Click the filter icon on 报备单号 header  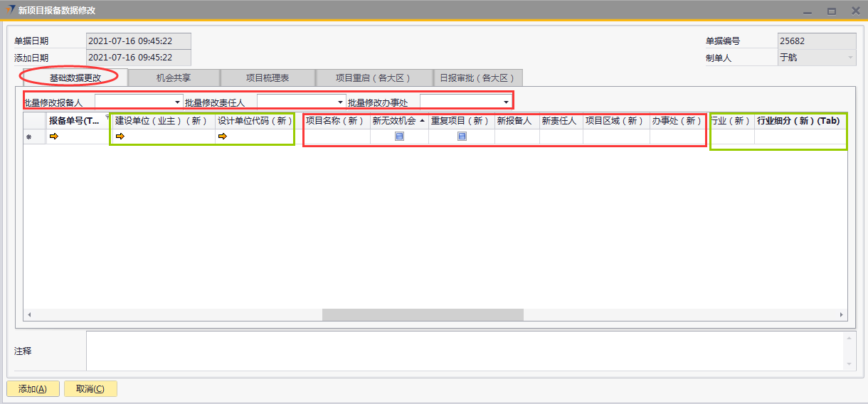(107, 117)
